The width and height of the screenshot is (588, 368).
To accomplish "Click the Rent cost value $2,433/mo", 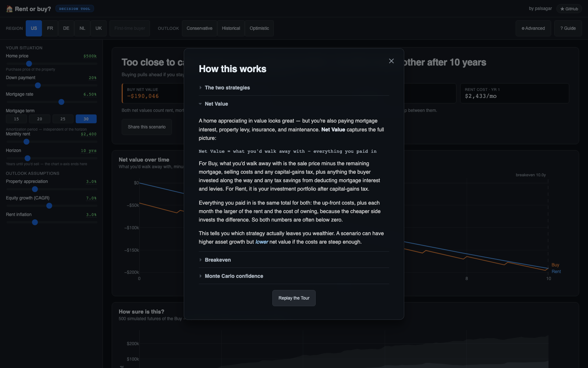I will 481,96.
